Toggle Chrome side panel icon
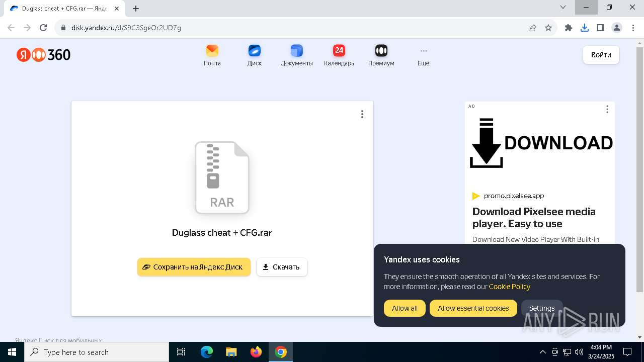Viewport: 644px width, 362px height. coord(601,28)
